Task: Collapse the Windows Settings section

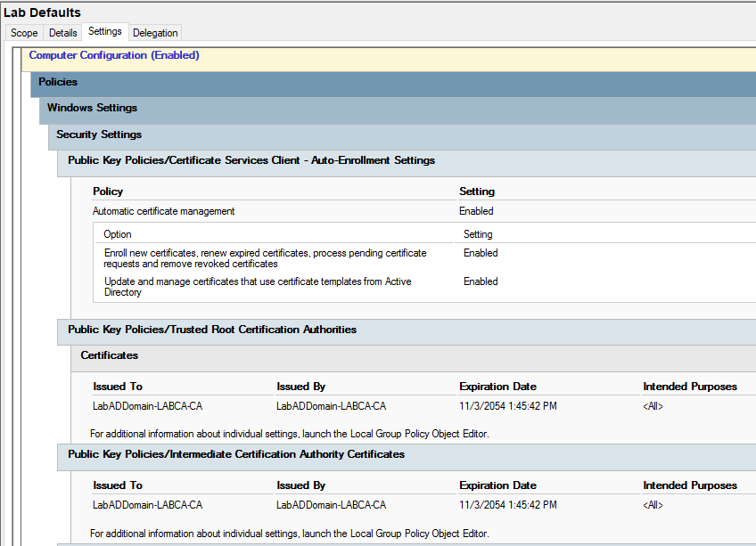Action: point(92,108)
